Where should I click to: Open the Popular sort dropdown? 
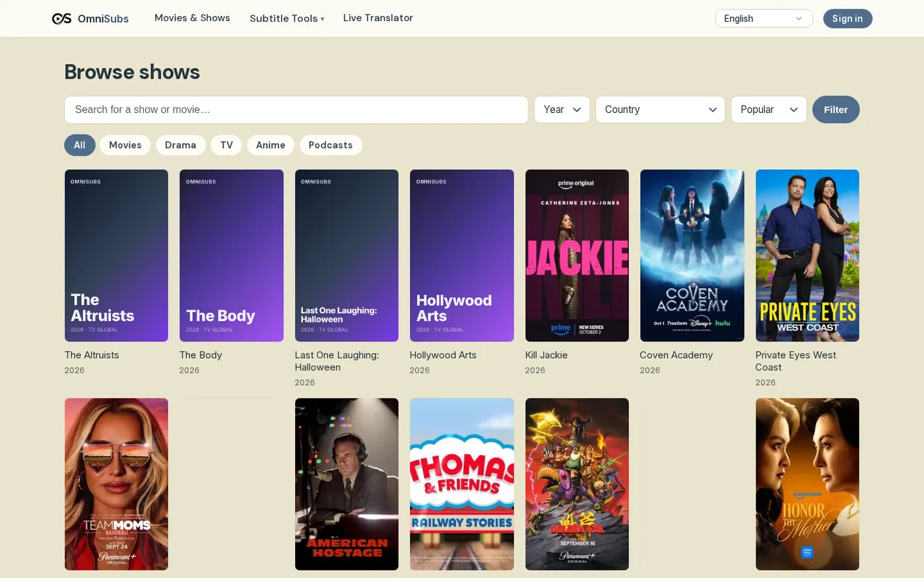[x=769, y=110]
